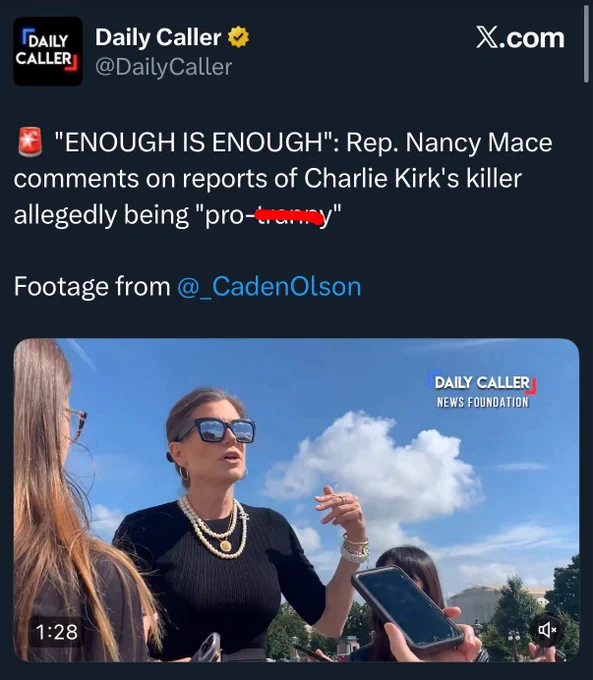
Task: Click the Daily Caller display name
Action: pyautogui.click(x=158, y=37)
